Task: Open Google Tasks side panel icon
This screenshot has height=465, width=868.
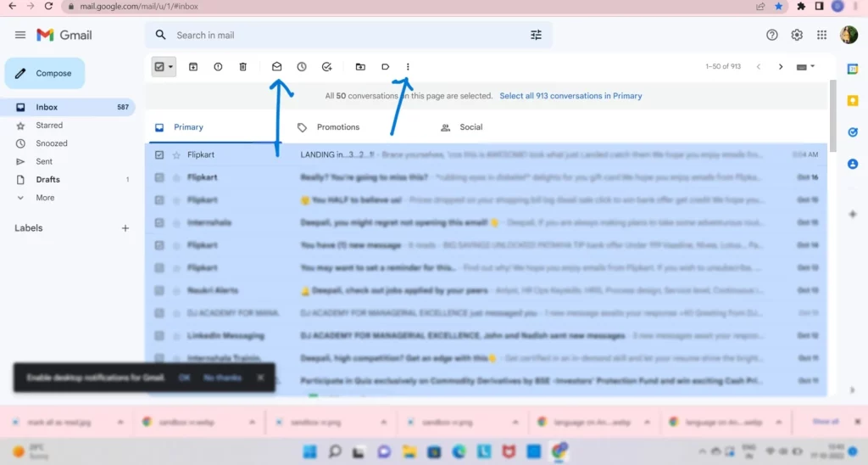Action: pos(853,132)
